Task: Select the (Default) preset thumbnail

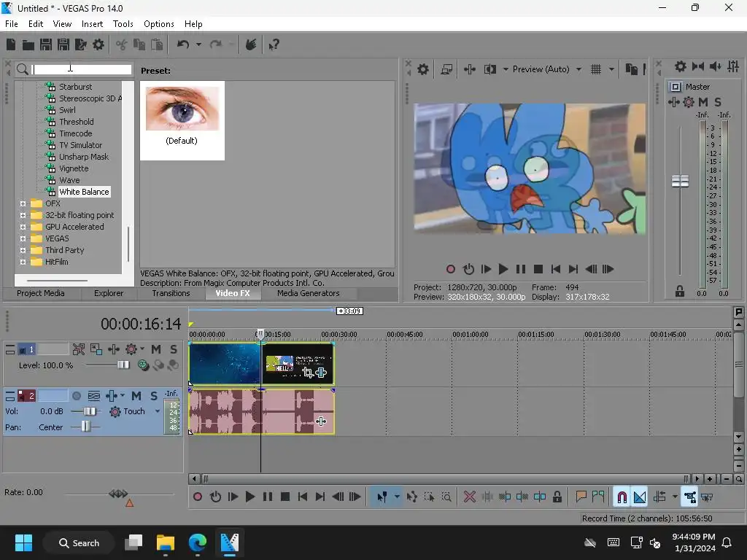Action: coord(182,120)
